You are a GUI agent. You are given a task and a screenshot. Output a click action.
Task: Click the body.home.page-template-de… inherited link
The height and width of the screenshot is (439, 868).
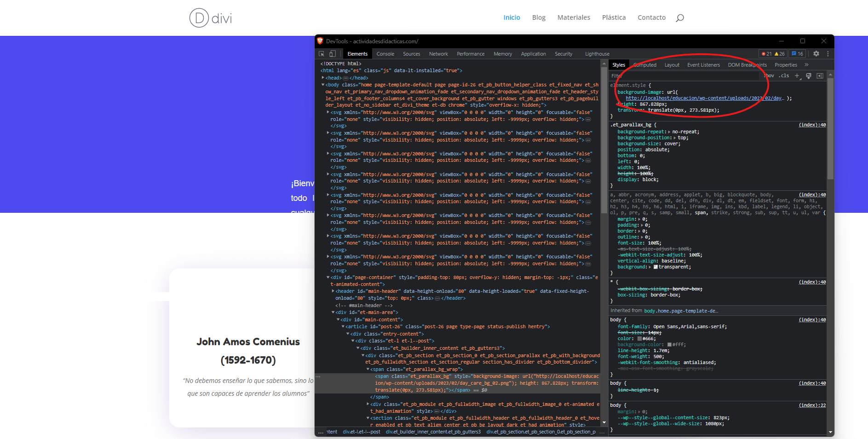pos(681,311)
